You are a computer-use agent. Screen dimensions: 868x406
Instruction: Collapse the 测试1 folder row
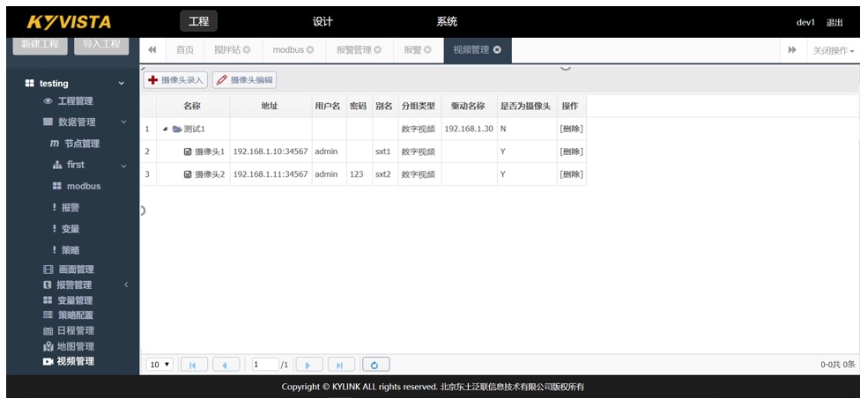[165, 129]
